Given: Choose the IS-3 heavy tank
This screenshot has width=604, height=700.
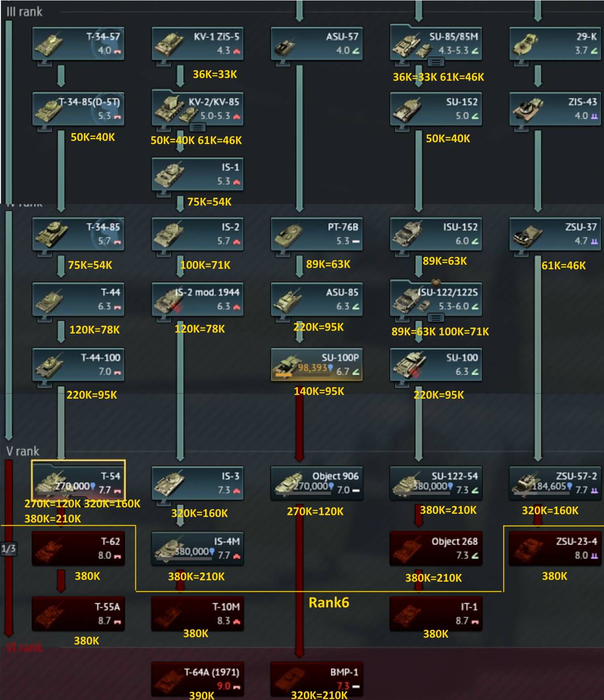Looking at the screenshot, I should click(197, 483).
